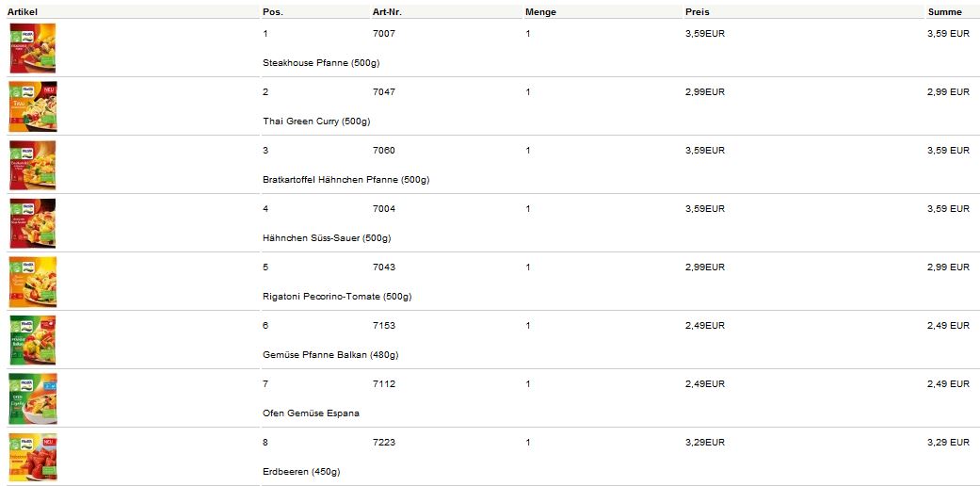This screenshot has width=980, height=486.
Task: Select the Ofen Gemüse Espana product image
Action: pos(32,398)
